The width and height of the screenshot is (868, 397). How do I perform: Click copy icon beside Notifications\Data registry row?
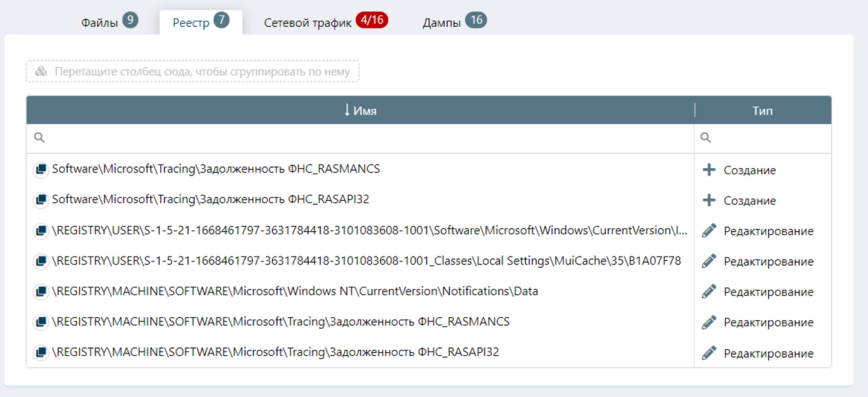coord(41,292)
